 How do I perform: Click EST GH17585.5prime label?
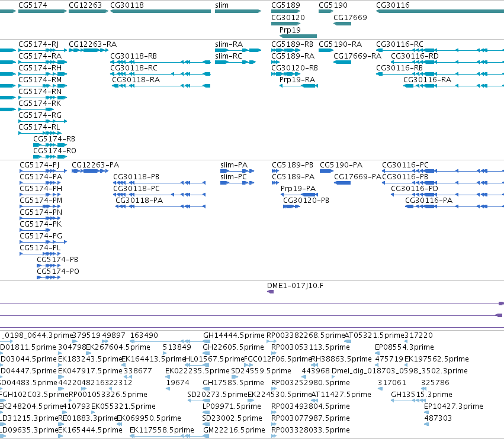coord(233,382)
